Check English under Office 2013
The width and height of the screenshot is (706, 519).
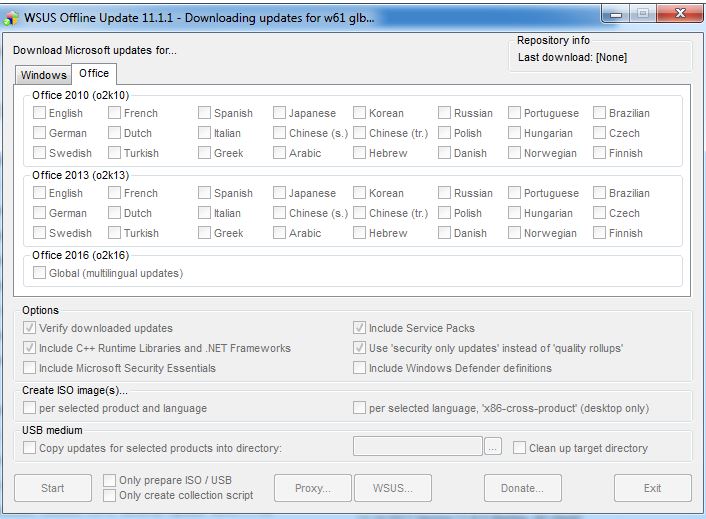[x=40, y=193]
